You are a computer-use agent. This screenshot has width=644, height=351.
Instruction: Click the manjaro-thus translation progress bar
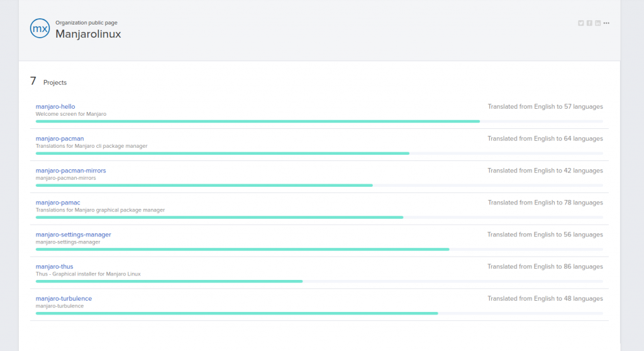tap(319, 282)
